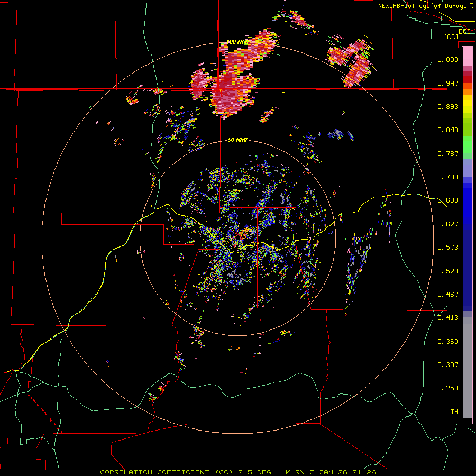Viewport: 476px width, 476px height.
Task: Select the 0.360 legend value
Action: click(448, 342)
